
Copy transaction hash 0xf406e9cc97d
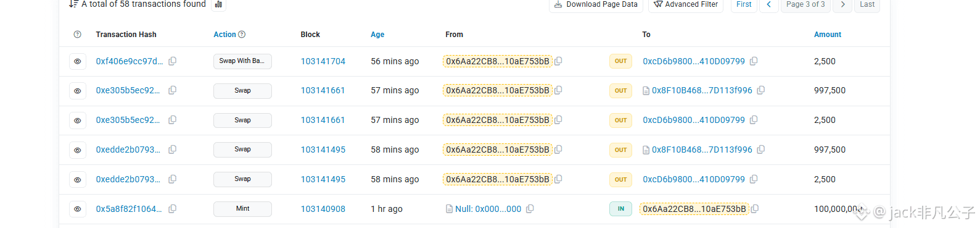pos(173,61)
